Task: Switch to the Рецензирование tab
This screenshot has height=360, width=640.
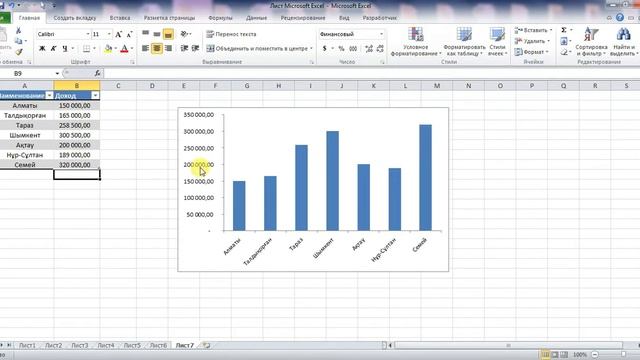Action: point(303,18)
